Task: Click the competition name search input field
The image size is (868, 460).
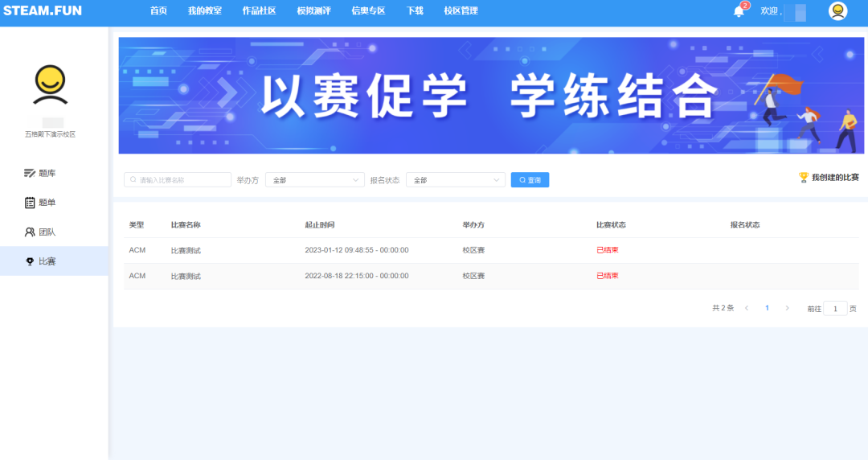Action: (178, 180)
